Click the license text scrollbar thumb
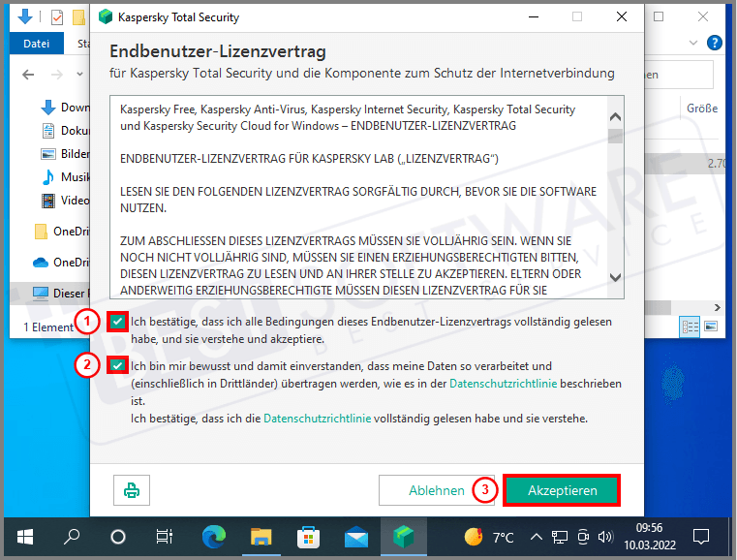Image resolution: width=737 pixels, height=560 pixels. 615,137
